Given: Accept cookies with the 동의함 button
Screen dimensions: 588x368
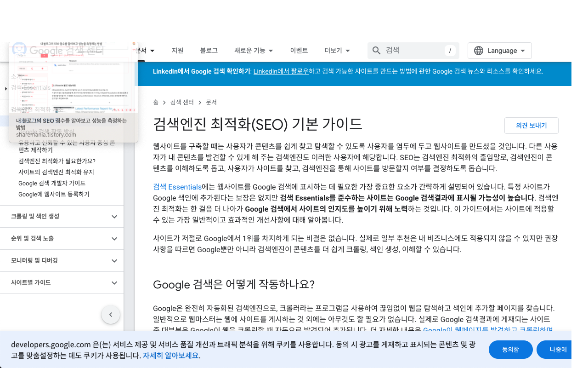Looking at the screenshot, I should (x=511, y=350).
